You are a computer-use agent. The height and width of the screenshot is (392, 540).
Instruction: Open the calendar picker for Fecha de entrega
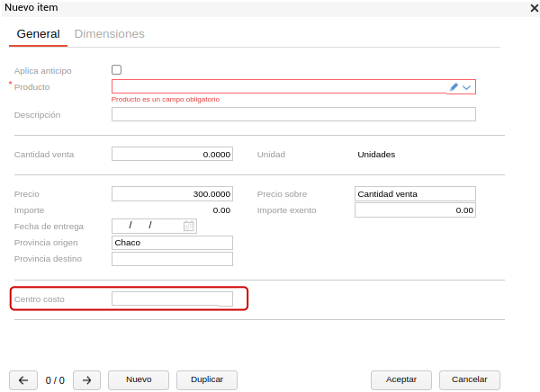click(x=188, y=227)
